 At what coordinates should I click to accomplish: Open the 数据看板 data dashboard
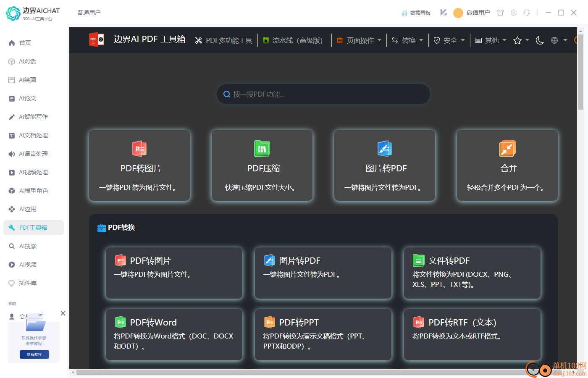tap(416, 13)
